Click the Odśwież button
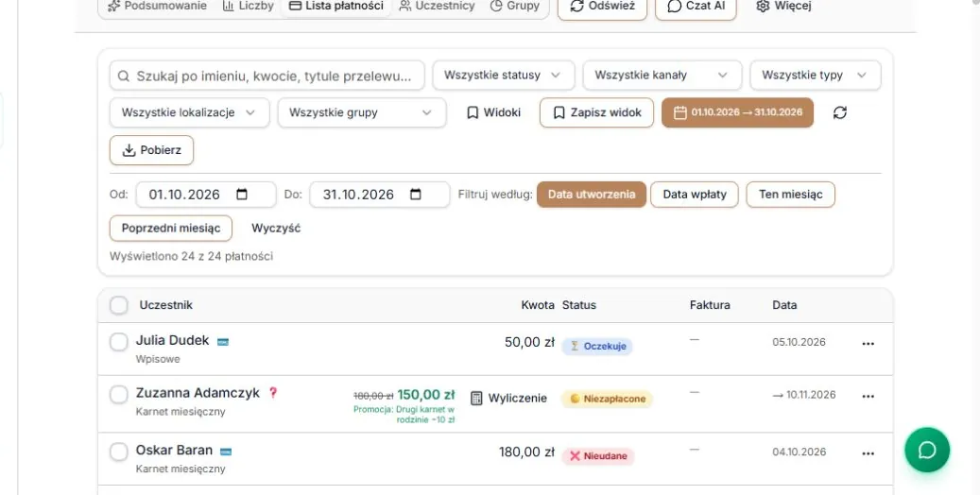Screen dimensions: 980x495 602,6
